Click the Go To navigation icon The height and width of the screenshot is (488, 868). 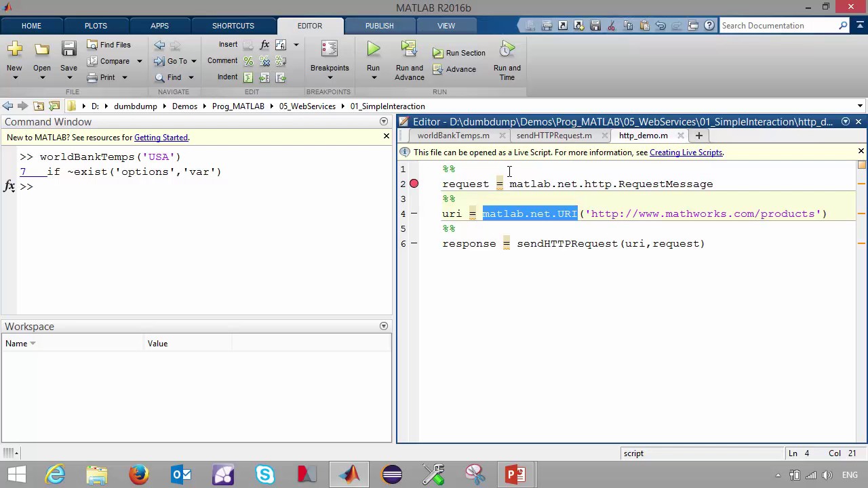click(160, 61)
